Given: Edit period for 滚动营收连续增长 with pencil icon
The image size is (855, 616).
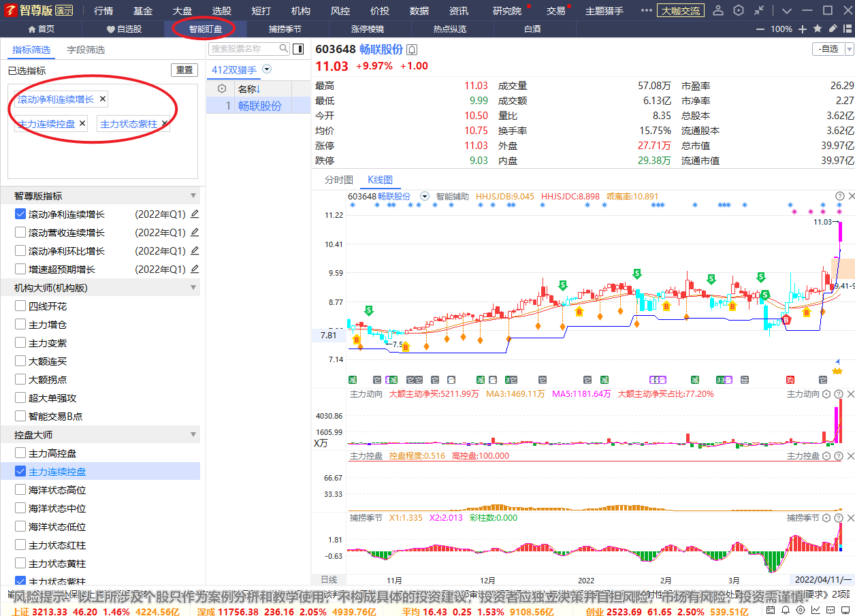Looking at the screenshot, I should tap(195, 232).
